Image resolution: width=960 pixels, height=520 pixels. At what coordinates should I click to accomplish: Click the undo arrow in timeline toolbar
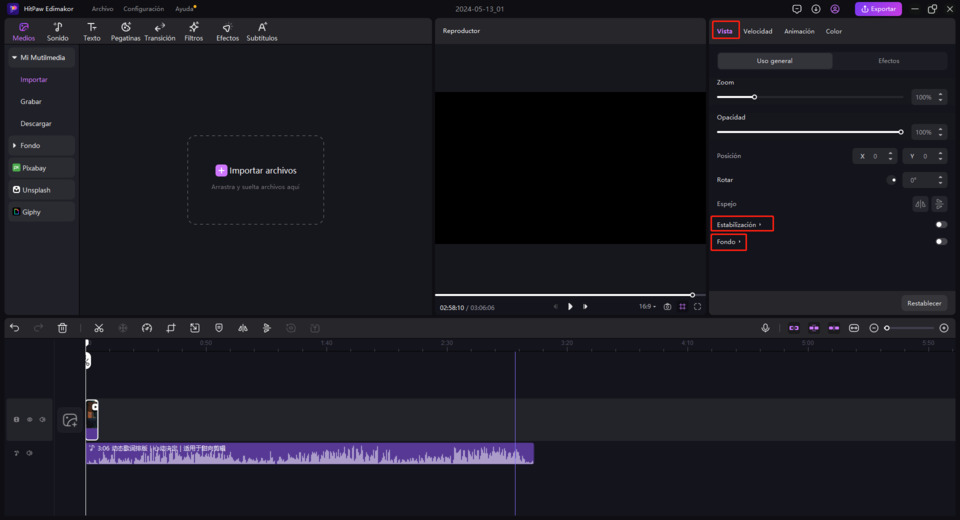pos(15,328)
